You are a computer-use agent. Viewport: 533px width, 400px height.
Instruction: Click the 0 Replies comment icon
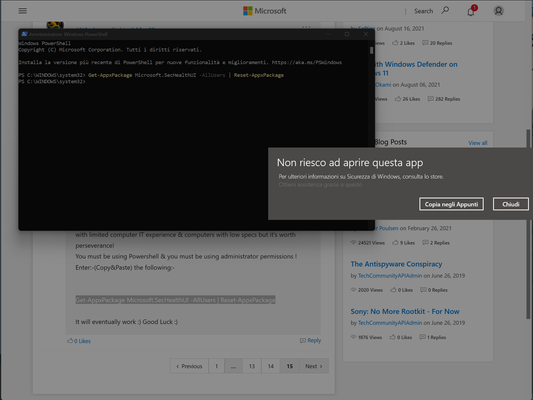(x=423, y=290)
